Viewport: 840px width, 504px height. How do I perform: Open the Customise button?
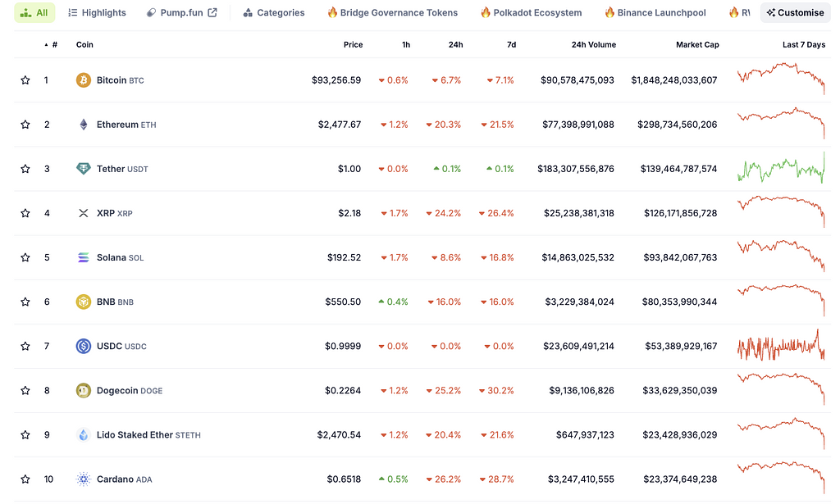point(795,13)
